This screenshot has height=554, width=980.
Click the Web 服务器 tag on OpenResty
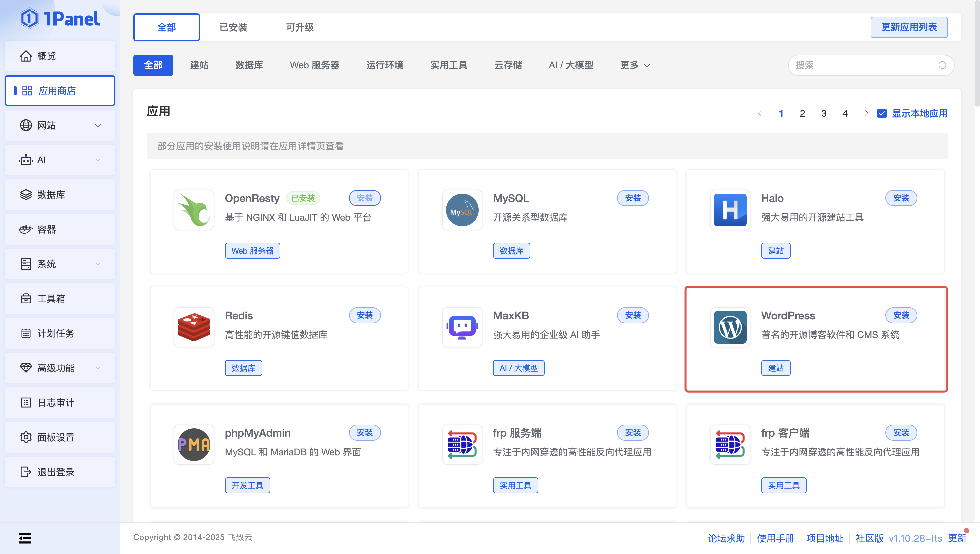click(252, 250)
